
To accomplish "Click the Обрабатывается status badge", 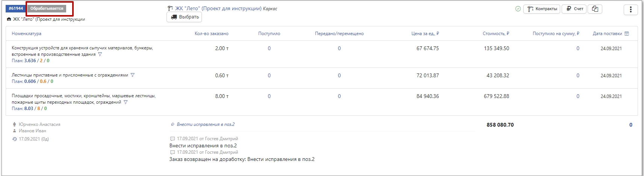I will pyautogui.click(x=47, y=8).
